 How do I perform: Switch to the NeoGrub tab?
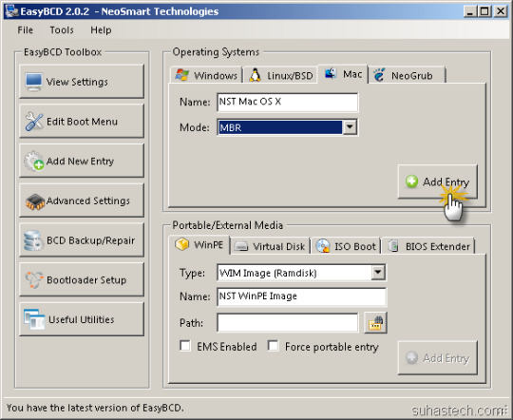[407, 75]
